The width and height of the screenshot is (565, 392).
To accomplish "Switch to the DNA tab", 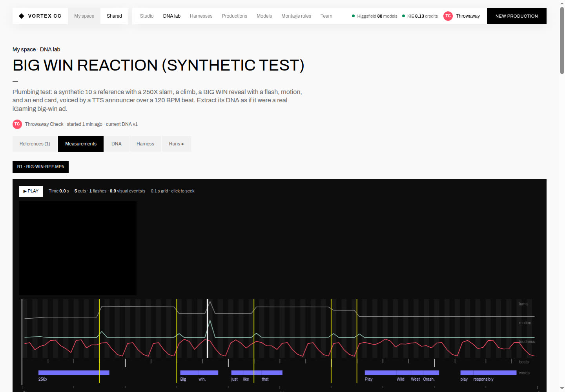I will (x=117, y=144).
